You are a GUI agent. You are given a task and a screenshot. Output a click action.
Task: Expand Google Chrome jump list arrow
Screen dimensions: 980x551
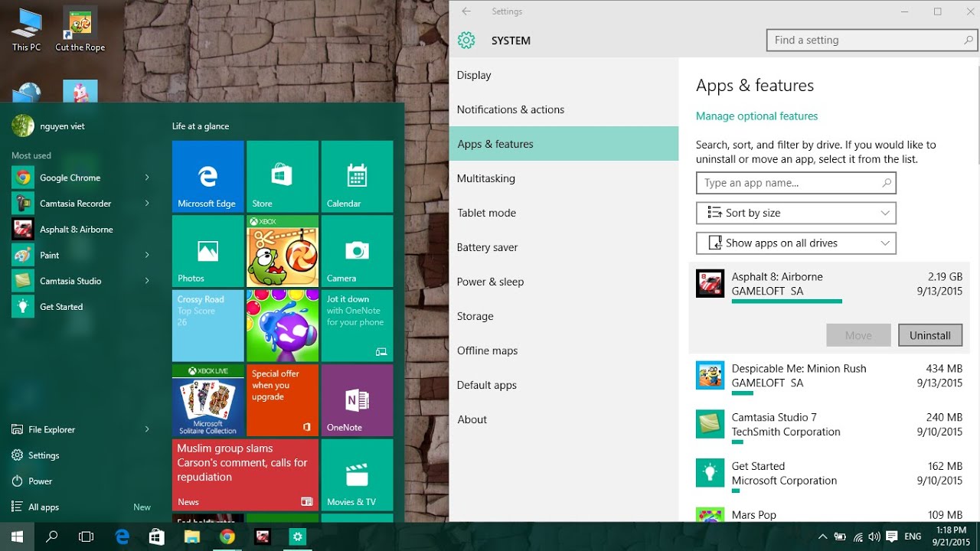coord(147,178)
